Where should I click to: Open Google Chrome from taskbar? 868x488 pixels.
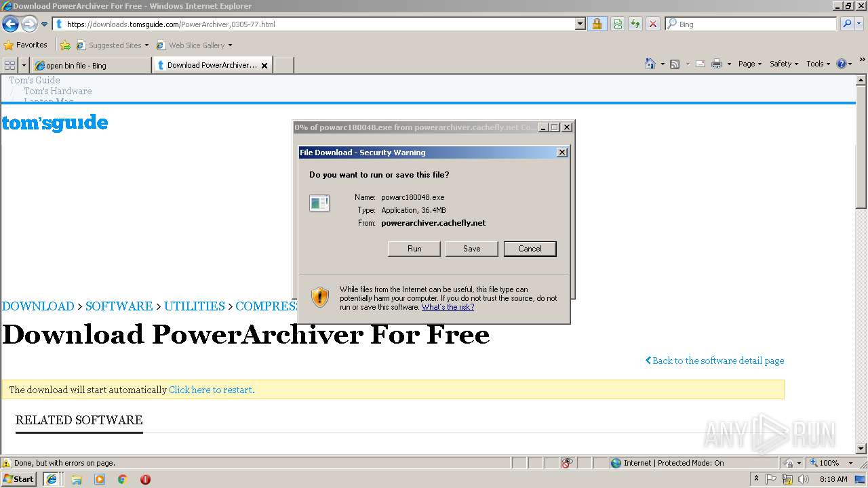[123, 479]
